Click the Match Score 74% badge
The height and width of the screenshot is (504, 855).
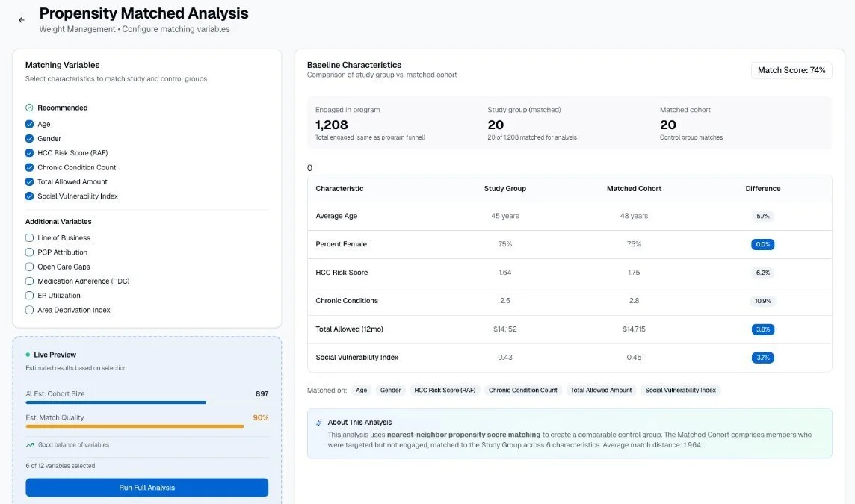[791, 69]
